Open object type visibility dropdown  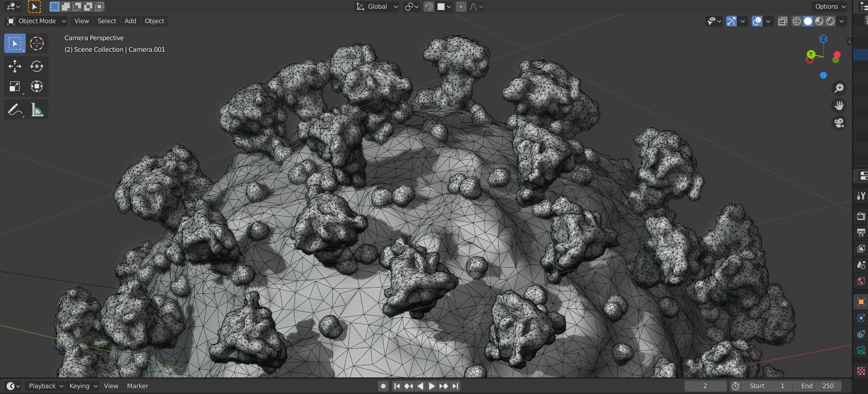tap(714, 21)
